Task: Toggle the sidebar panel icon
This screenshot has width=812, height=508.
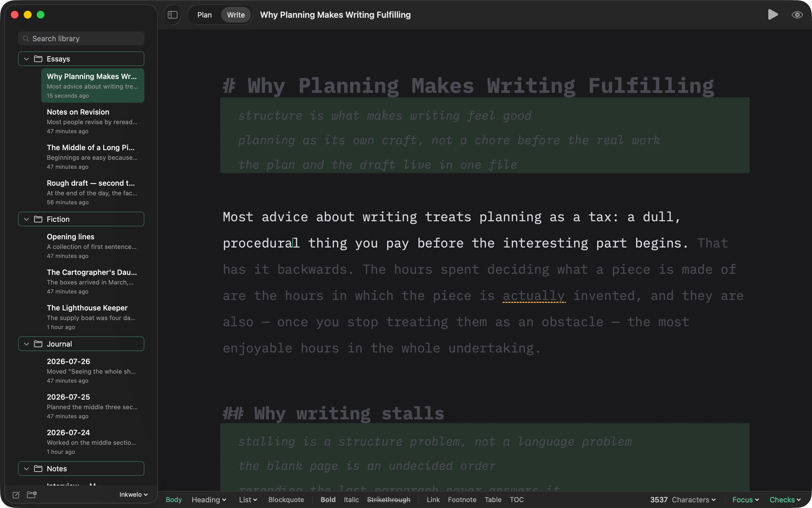Action: click(x=173, y=15)
